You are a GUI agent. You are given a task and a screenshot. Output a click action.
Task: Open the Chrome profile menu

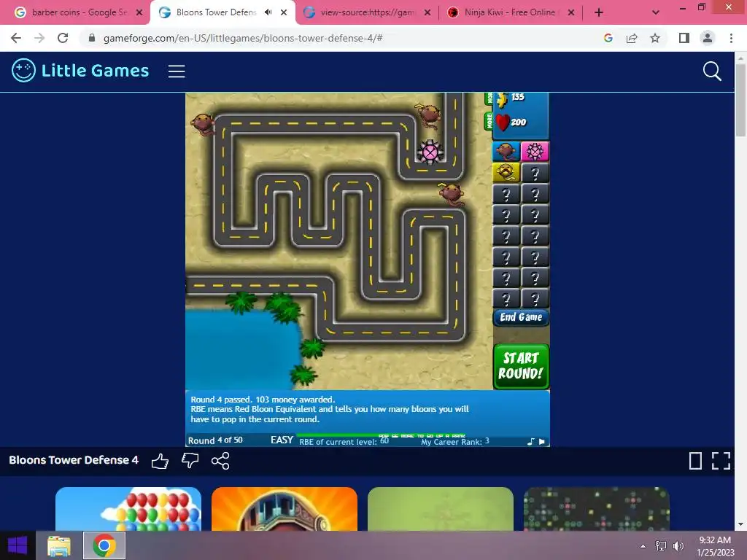(x=708, y=38)
